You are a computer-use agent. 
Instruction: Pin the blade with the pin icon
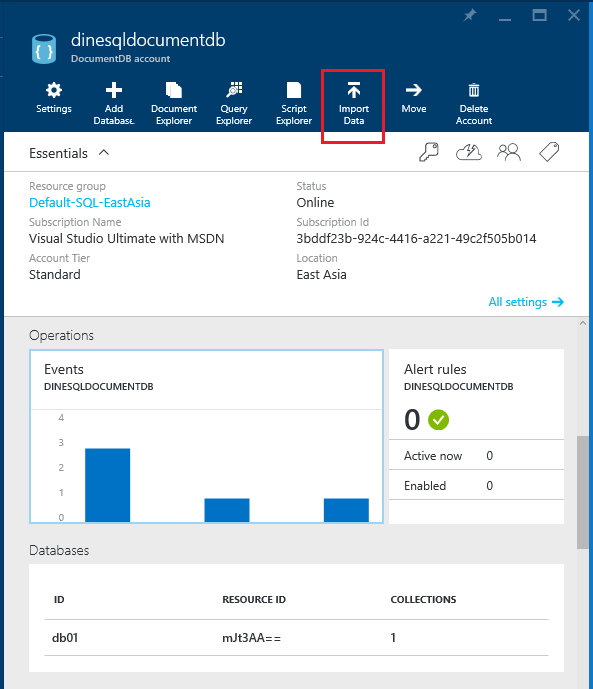click(x=470, y=15)
